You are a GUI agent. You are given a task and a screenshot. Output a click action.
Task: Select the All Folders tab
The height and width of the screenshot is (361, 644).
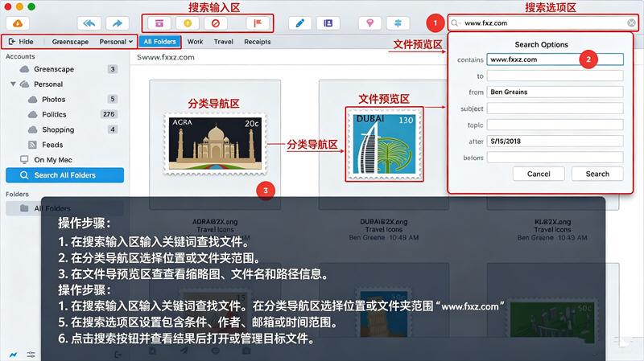point(159,42)
